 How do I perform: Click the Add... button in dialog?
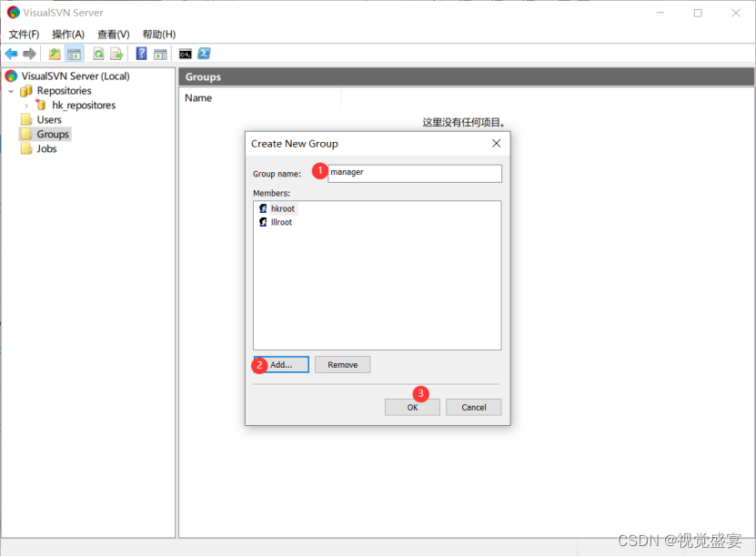point(281,365)
